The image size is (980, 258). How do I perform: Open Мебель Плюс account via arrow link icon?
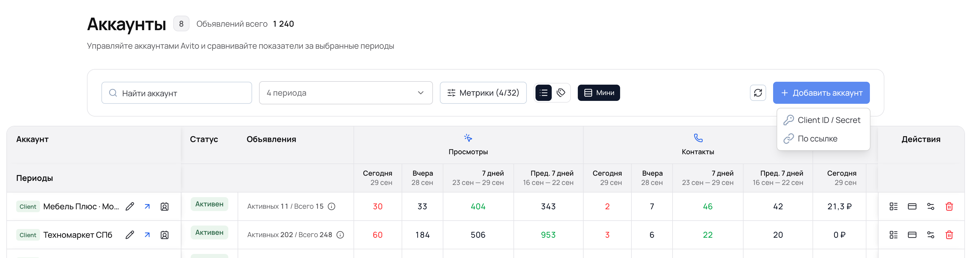pyautogui.click(x=147, y=206)
